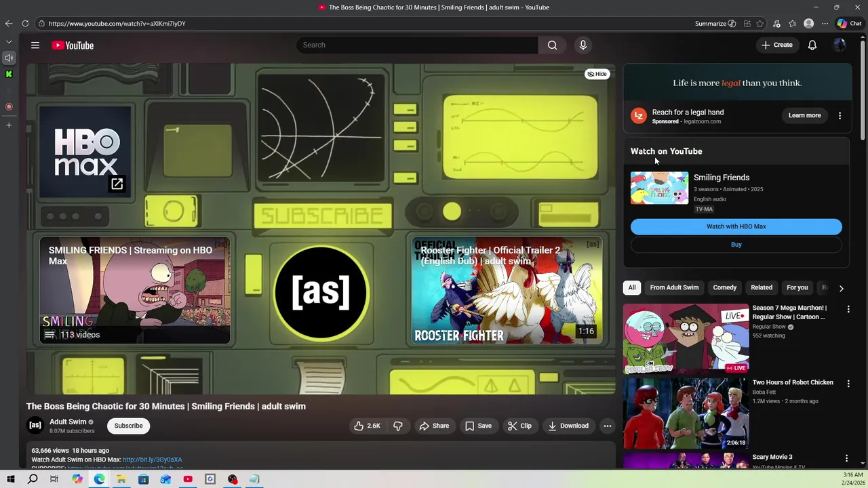868x488 pixels.
Task: Open Task View on the taskbar
Action: (x=54, y=479)
